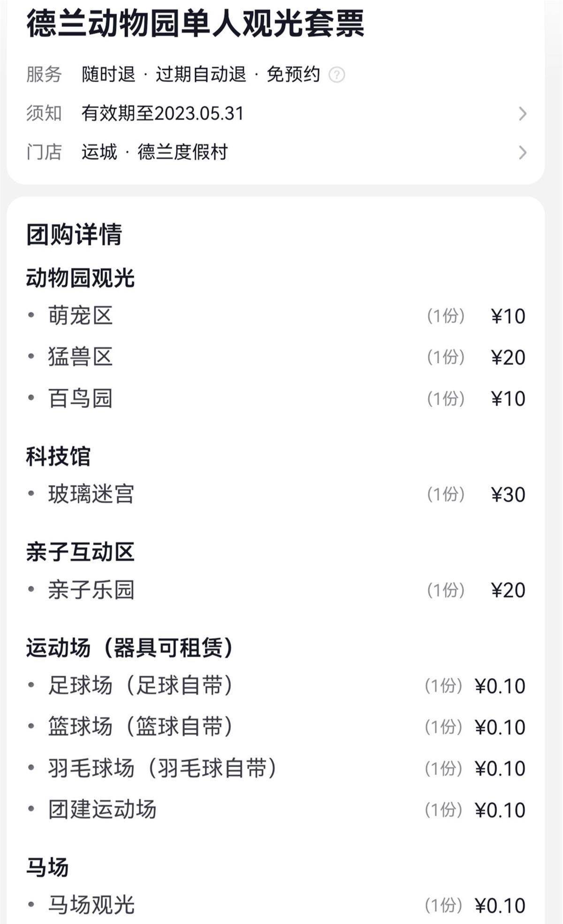Tap the 免预约 service label
The image size is (563, 924).
click(x=293, y=75)
